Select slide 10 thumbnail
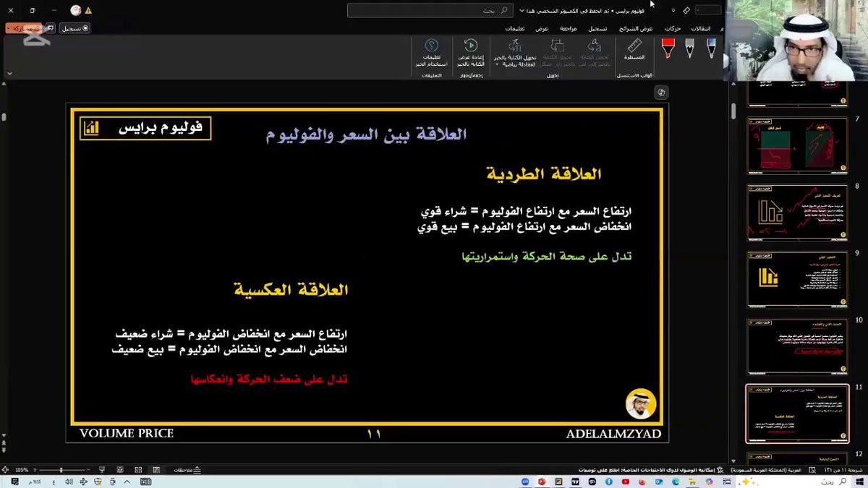The height and width of the screenshot is (488, 868). click(x=797, y=346)
